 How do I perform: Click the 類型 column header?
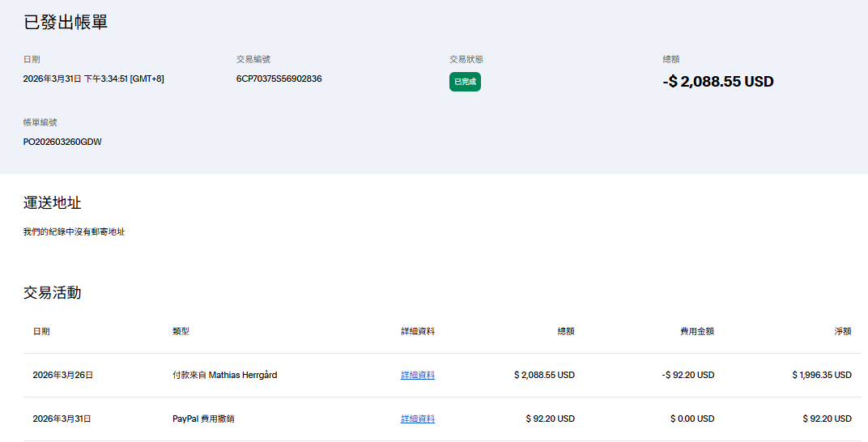click(181, 332)
